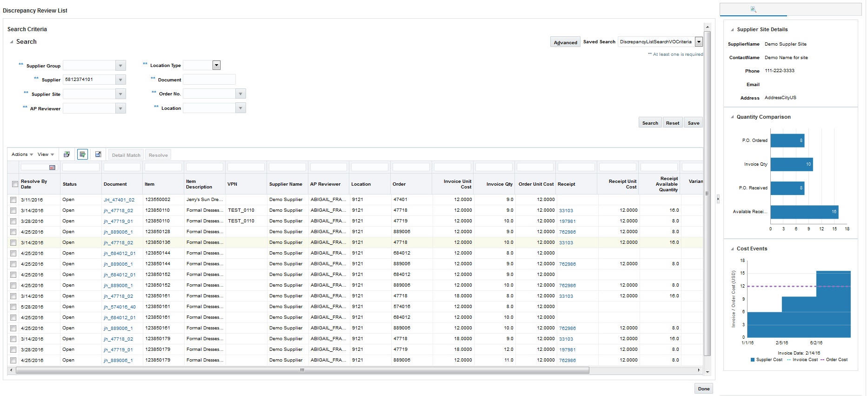The width and height of the screenshot is (868, 396).
Task: Click the Order Cost legend entry
Action: point(834,360)
